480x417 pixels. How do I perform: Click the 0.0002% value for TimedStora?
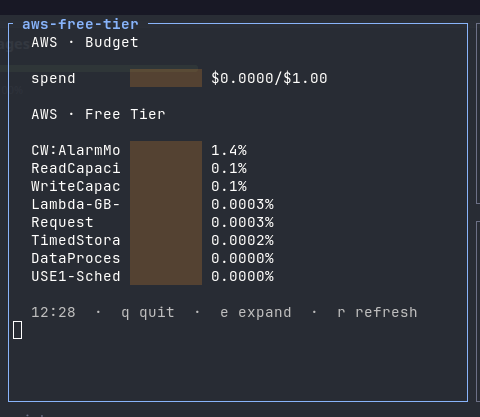(x=242, y=240)
